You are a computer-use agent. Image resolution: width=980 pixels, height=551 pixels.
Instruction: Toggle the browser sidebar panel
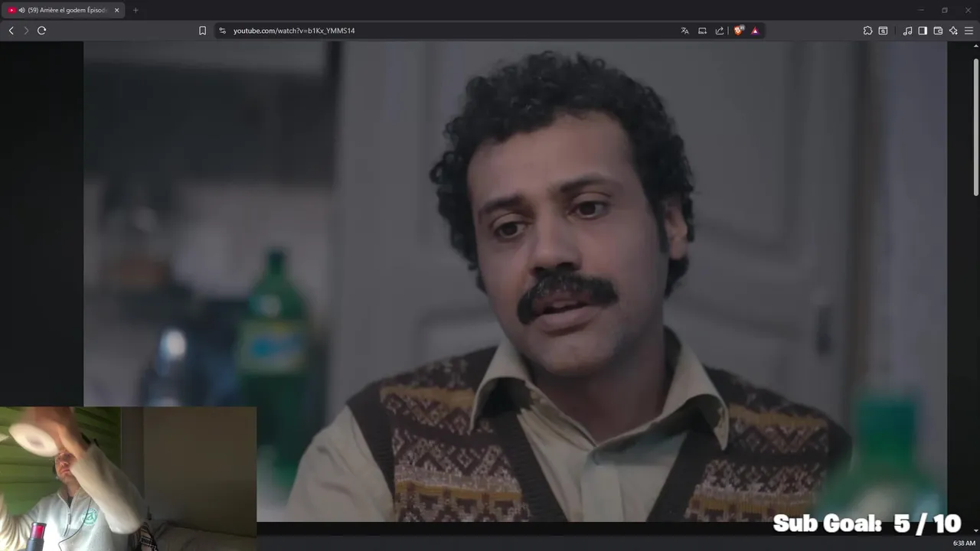coord(923,31)
